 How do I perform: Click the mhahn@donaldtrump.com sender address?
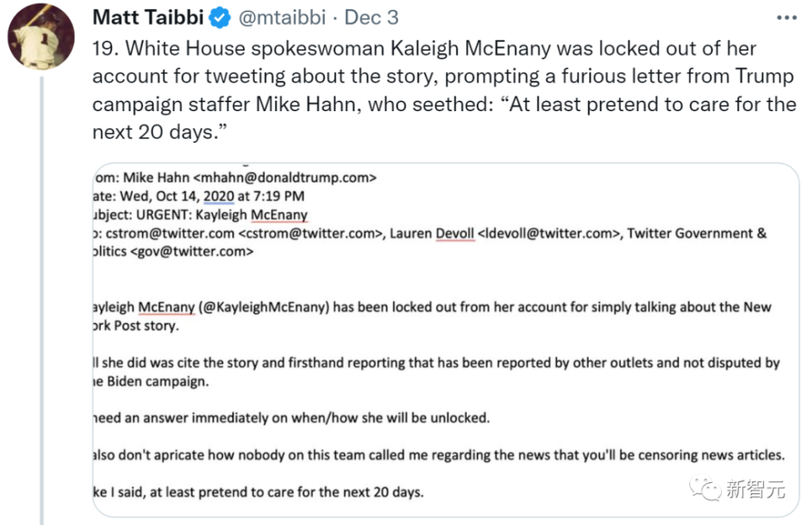coord(285,178)
